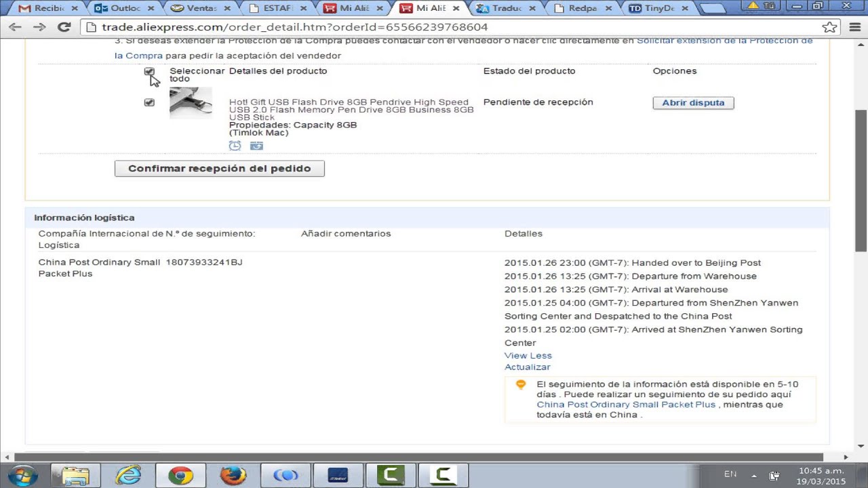Click the Departure from Warehouse entry
The width and height of the screenshot is (868, 488).
(x=631, y=276)
